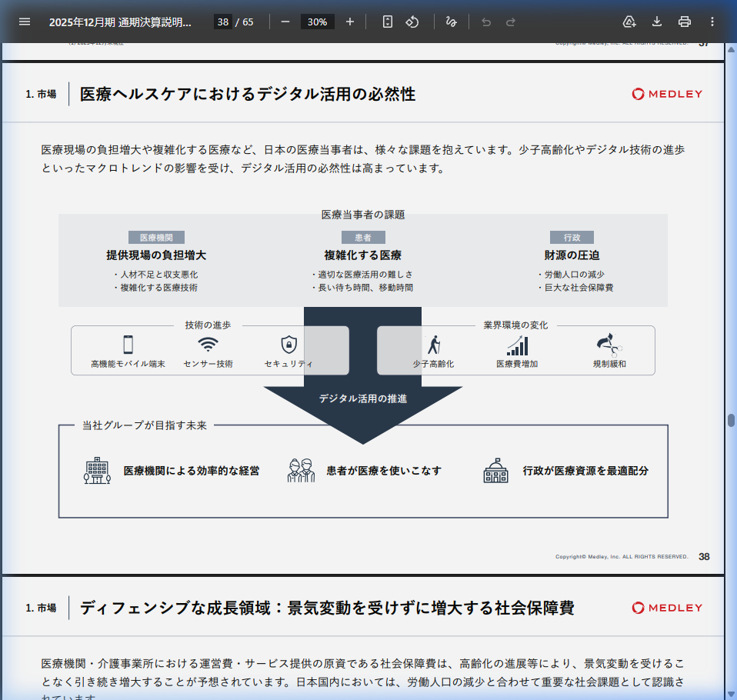This screenshot has width=737, height=700.
Task: Undo the last annotation
Action: pyautogui.click(x=485, y=22)
